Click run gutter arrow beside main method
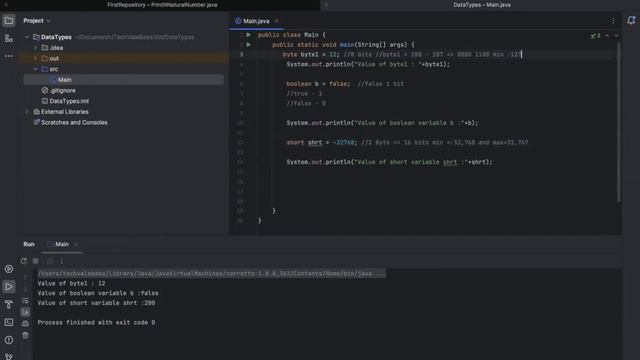 [249, 44]
